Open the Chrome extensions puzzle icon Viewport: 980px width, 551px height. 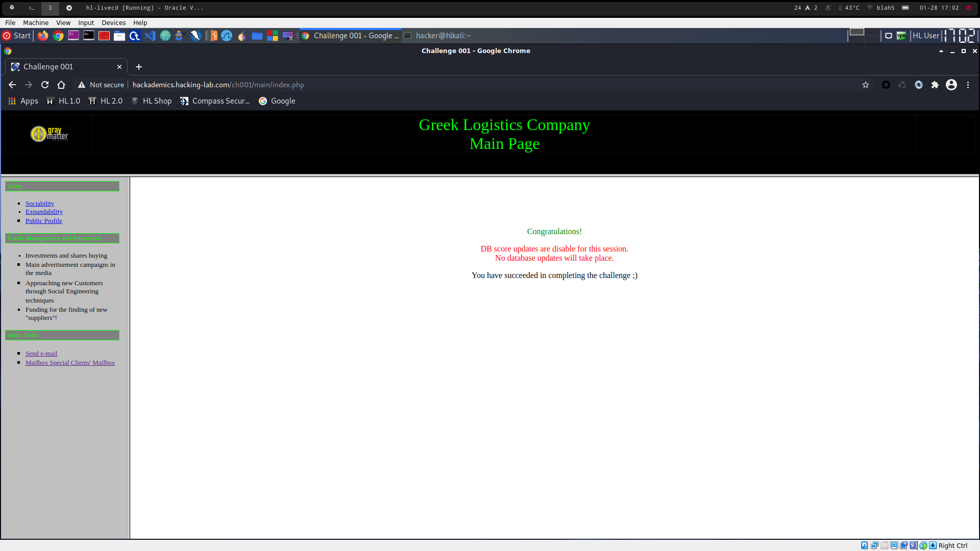935,85
